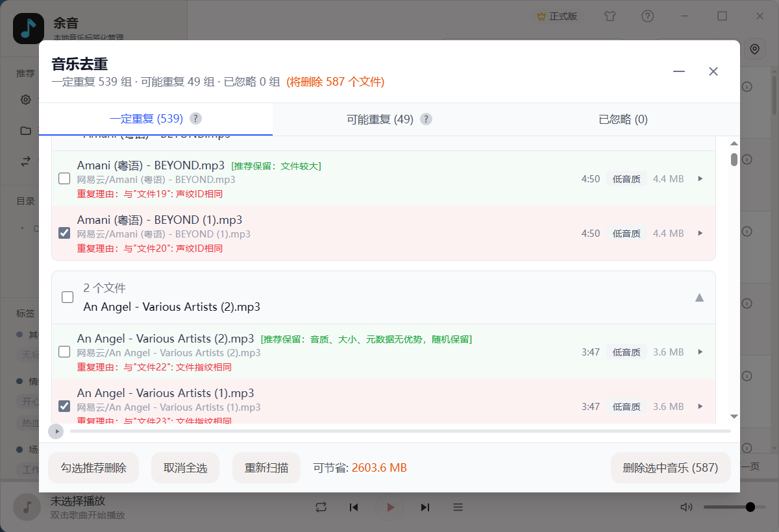Collapse the An Angel duplicate group
Viewport: 779px width, 532px height.
pyautogui.click(x=699, y=298)
